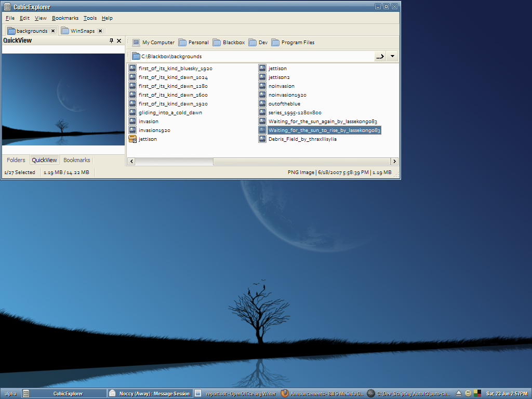Select the jettison archive file icon
Image resolution: width=532 pixels, height=399 pixels.
point(132,139)
